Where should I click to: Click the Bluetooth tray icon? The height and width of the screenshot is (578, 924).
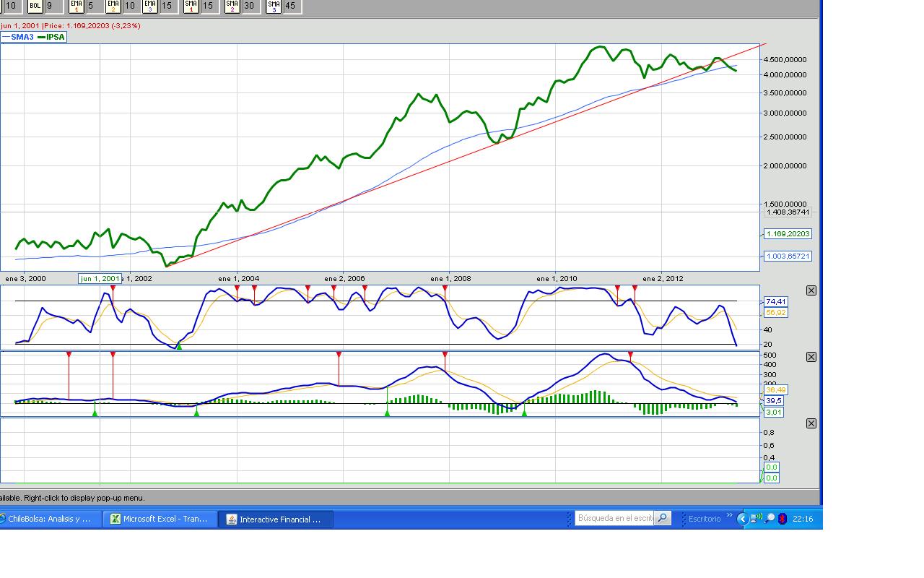(x=782, y=519)
